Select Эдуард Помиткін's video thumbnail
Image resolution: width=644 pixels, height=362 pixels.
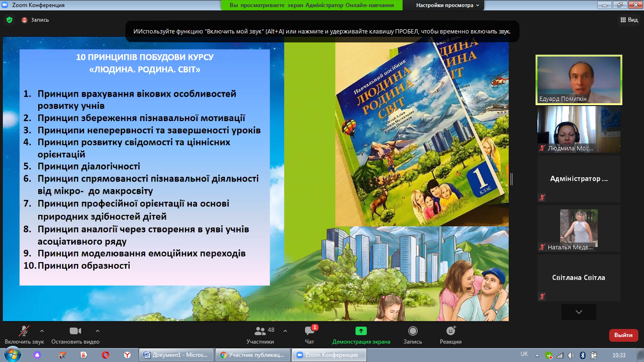pos(578,80)
